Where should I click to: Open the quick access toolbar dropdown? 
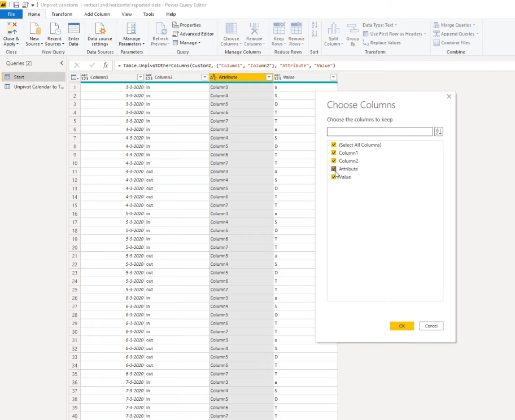click(x=33, y=5)
